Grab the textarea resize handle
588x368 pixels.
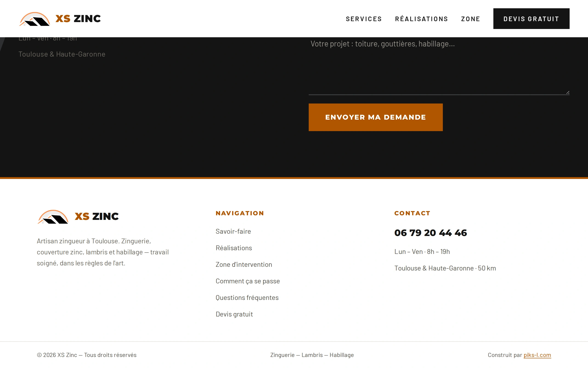point(568,92)
